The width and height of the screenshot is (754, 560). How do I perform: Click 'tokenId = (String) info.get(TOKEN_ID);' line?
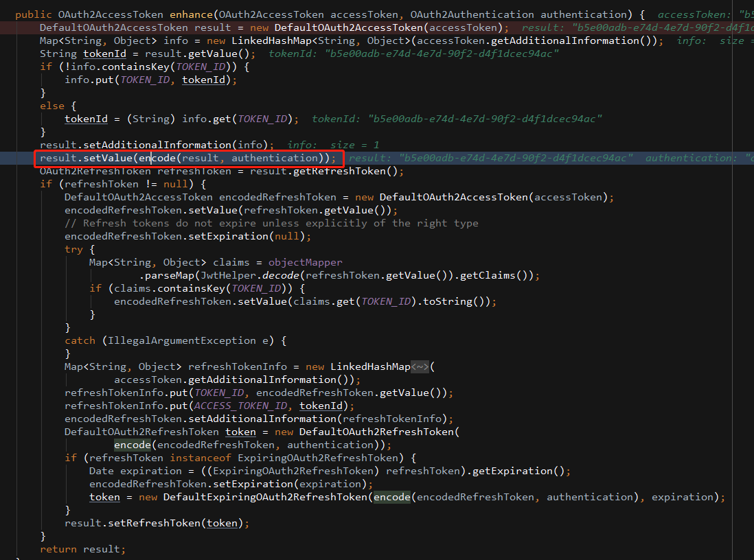coord(181,118)
